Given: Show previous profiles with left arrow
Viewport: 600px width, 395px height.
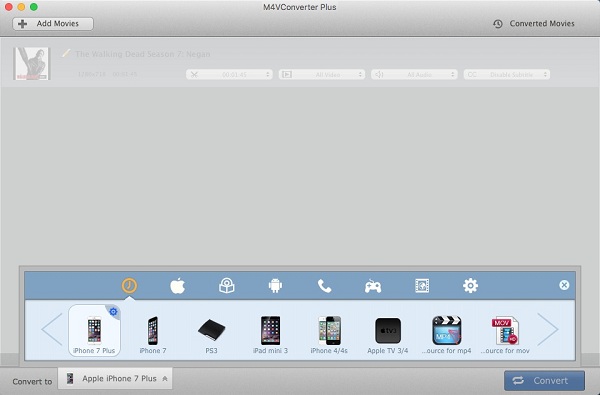Looking at the screenshot, I should (52, 329).
